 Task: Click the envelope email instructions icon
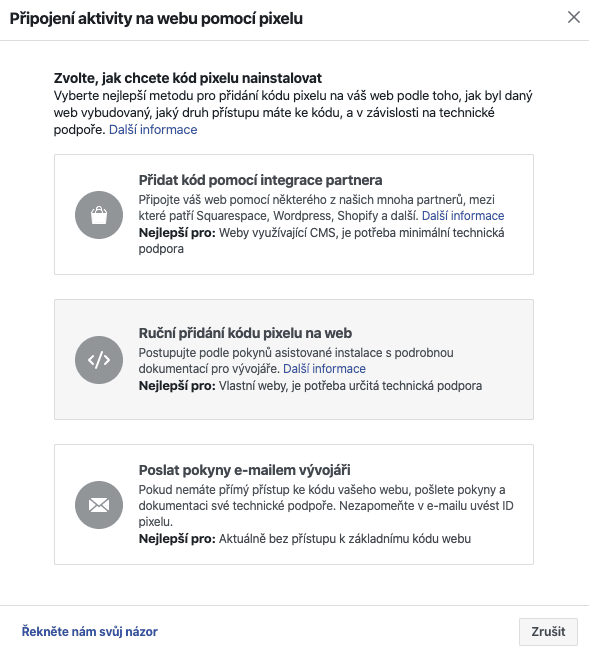99,505
